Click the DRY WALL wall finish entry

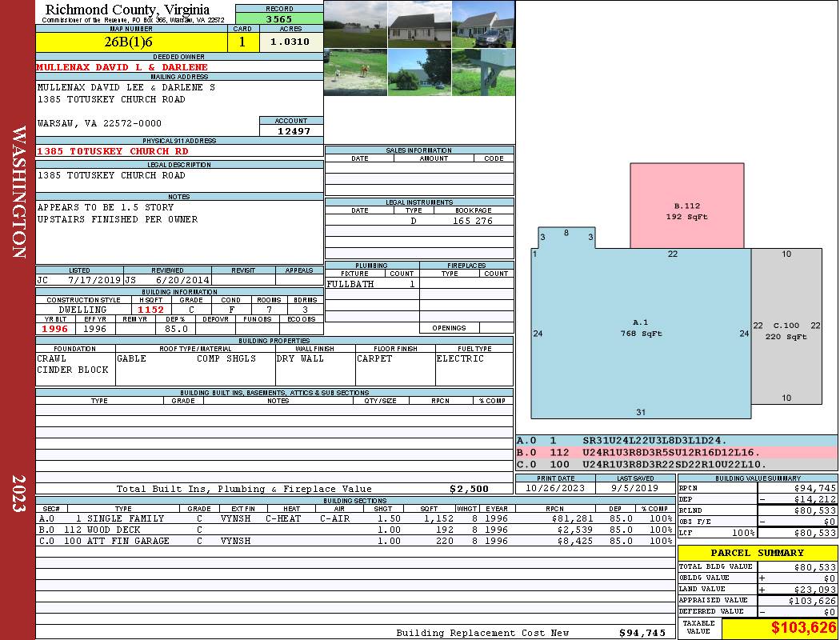(300, 358)
